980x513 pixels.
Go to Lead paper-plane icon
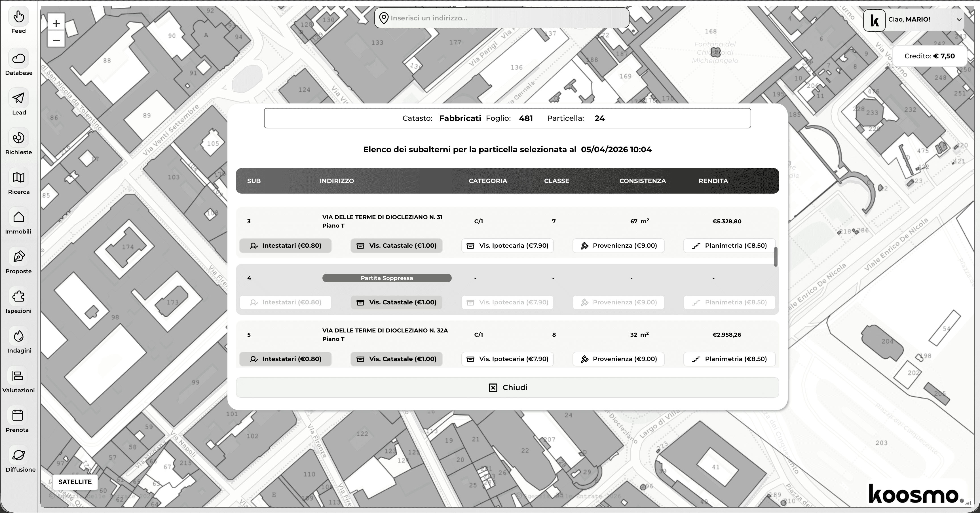[x=18, y=98]
